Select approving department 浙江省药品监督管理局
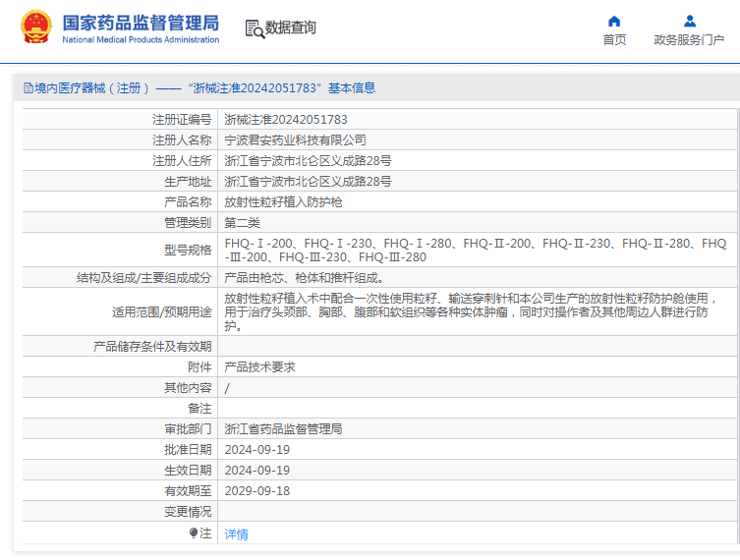 (x=283, y=429)
